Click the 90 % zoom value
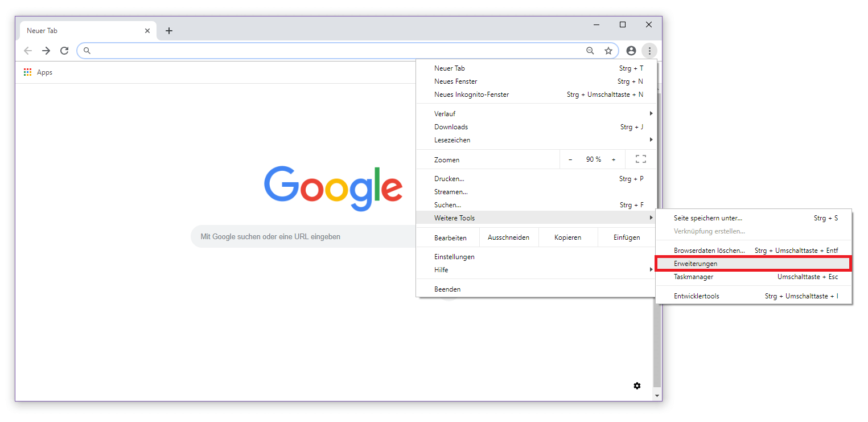 click(594, 159)
